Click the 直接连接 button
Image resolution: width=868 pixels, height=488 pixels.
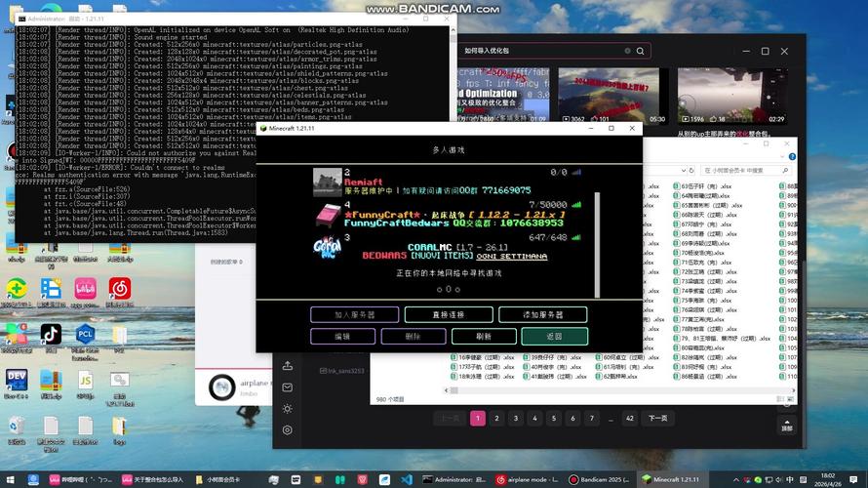coord(449,314)
